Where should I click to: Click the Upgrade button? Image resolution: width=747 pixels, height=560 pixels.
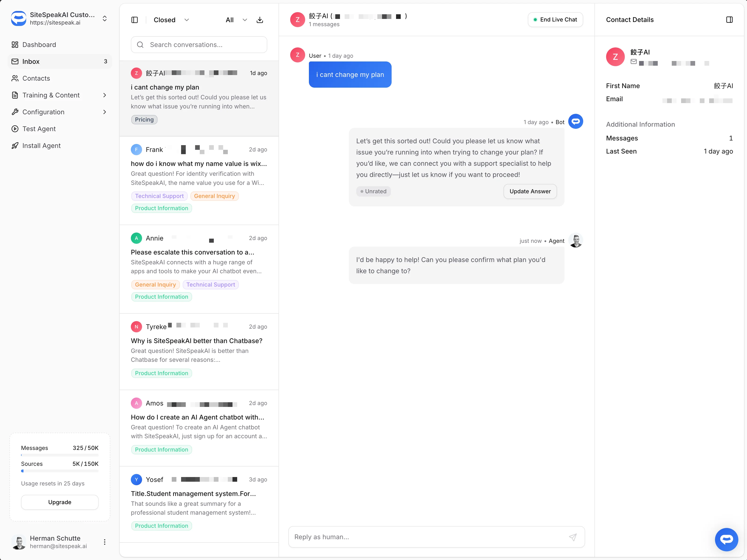[x=59, y=502]
